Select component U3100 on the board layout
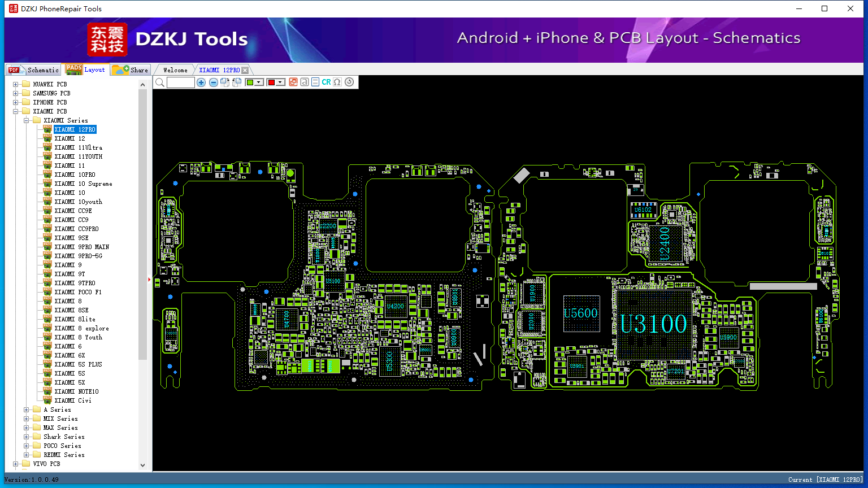 (654, 324)
